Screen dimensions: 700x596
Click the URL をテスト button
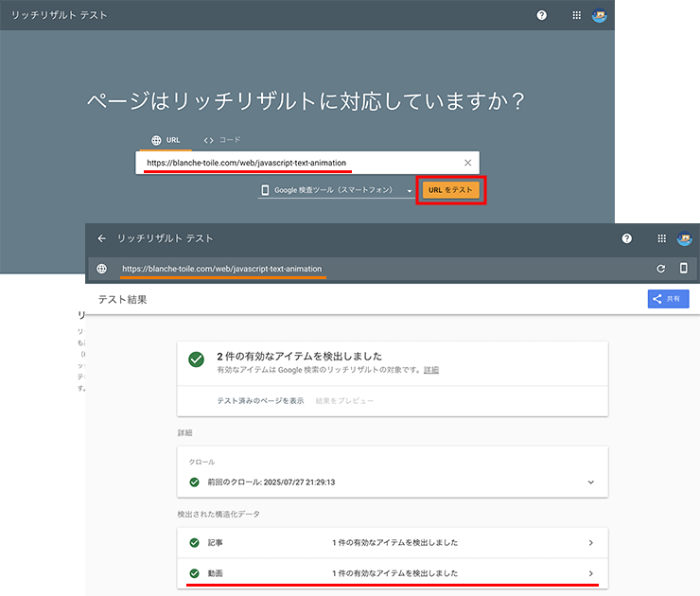point(450,190)
